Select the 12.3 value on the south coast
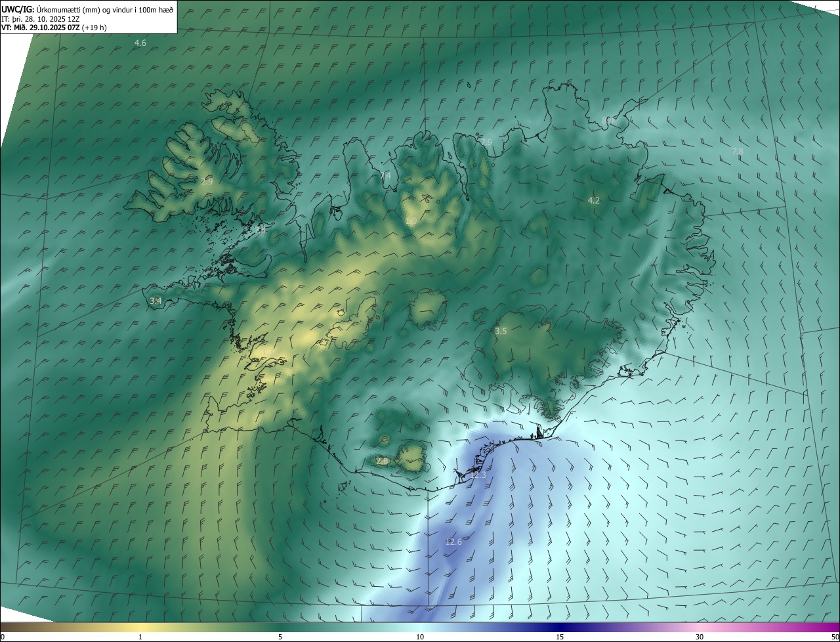The width and height of the screenshot is (840, 642). tap(478, 475)
